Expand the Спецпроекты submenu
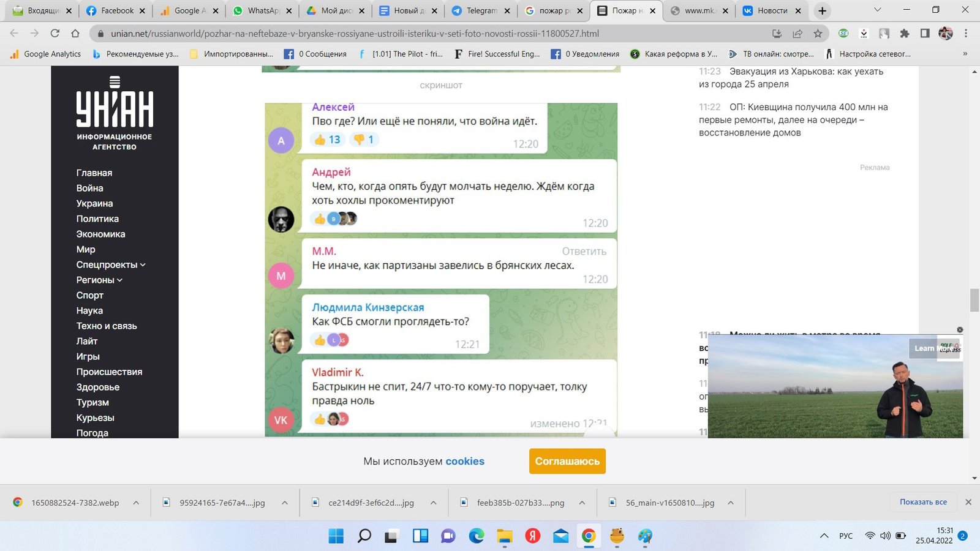 [143, 265]
